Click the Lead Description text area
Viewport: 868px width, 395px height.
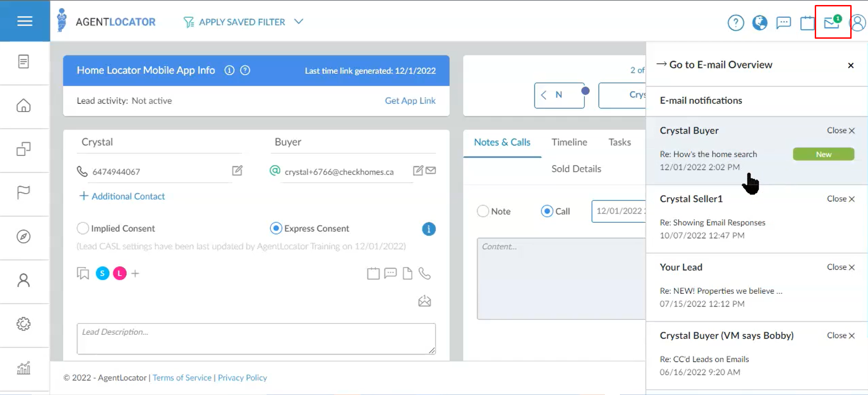tap(256, 339)
